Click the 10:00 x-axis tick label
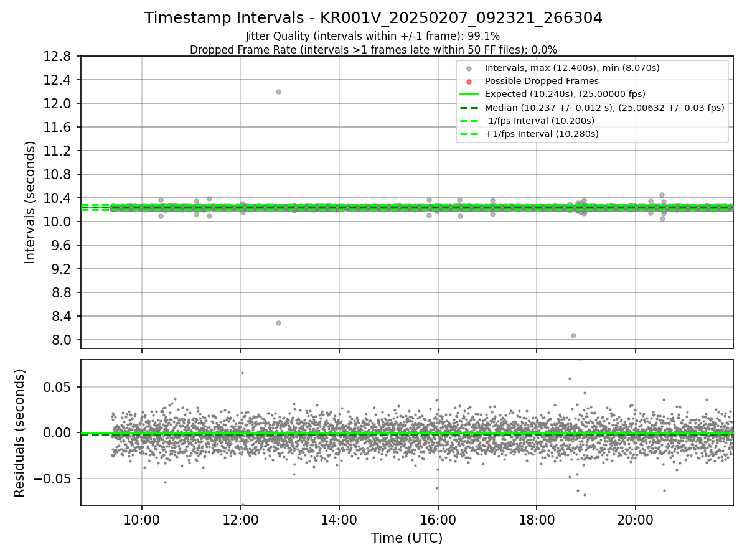This screenshot has width=747, height=560. click(141, 521)
